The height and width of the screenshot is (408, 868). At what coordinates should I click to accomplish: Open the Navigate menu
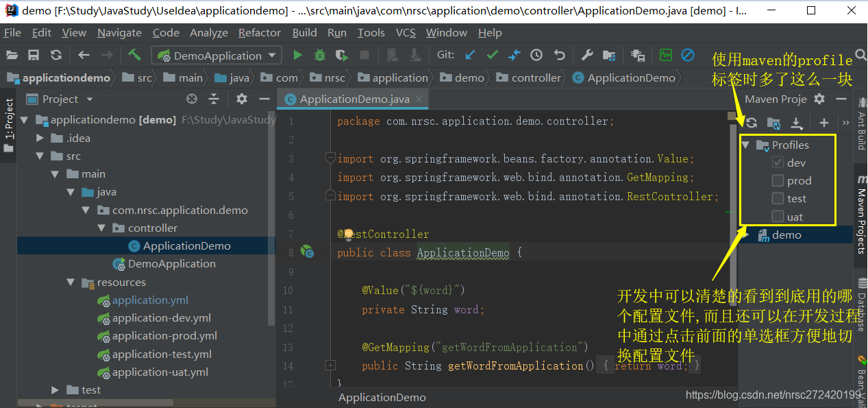click(x=119, y=33)
